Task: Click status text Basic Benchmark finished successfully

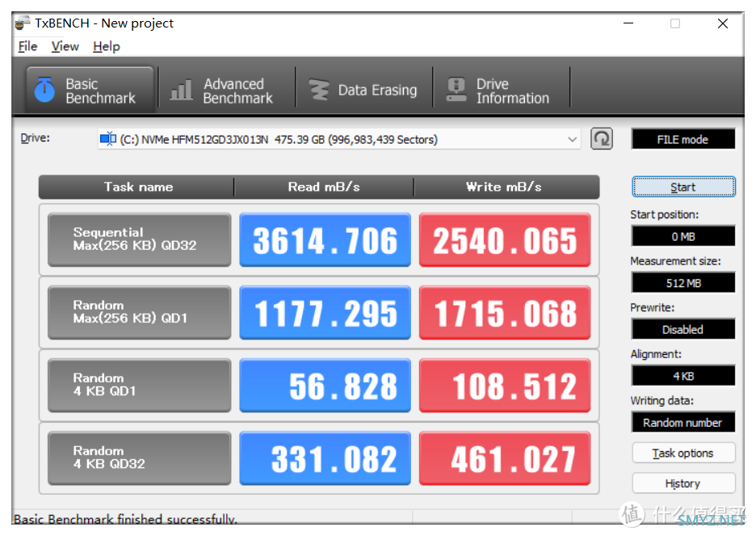Action: pyautogui.click(x=125, y=519)
